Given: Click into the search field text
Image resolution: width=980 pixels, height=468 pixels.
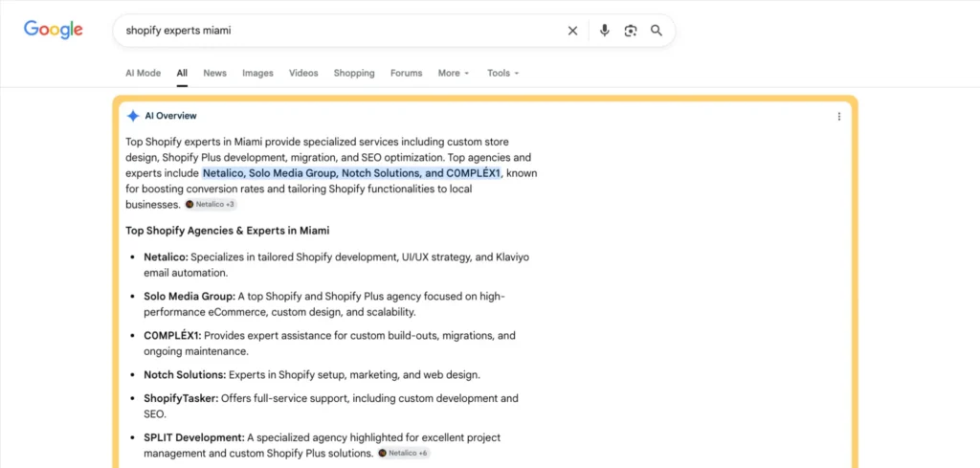Looking at the screenshot, I should point(179,30).
